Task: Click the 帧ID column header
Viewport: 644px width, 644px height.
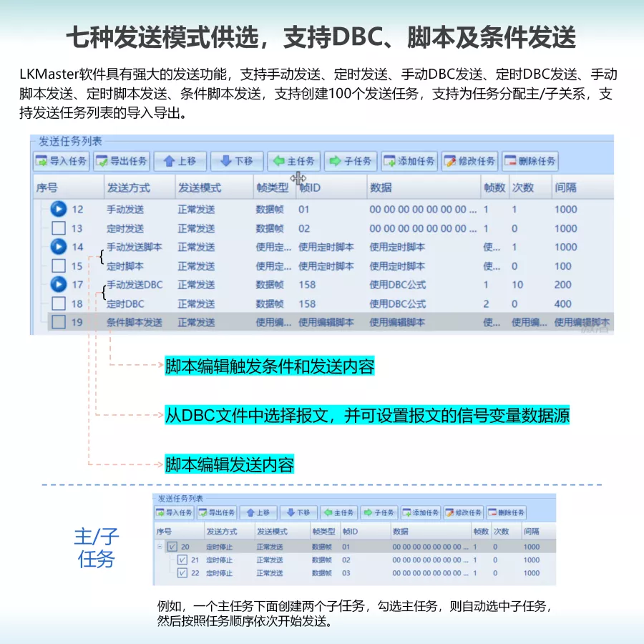Action: [315, 186]
